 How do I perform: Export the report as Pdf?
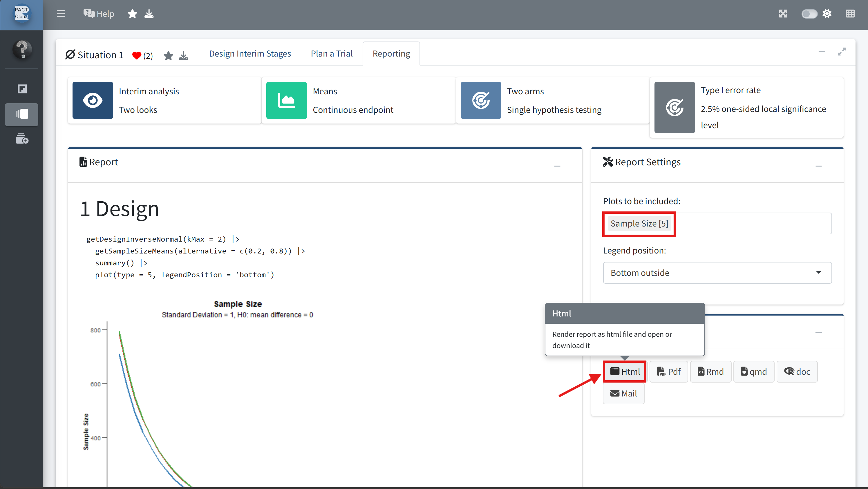pyautogui.click(x=669, y=372)
